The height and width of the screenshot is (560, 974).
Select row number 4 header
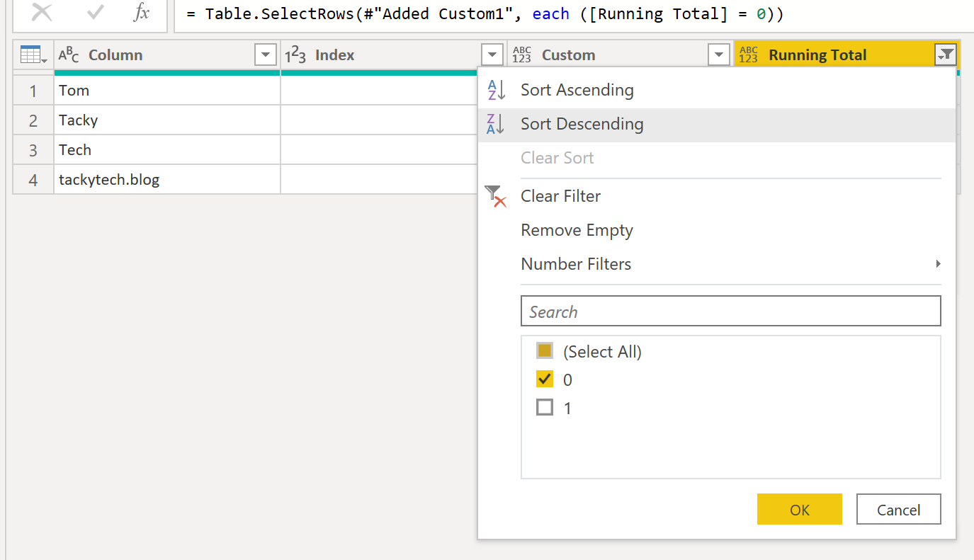[x=33, y=179]
